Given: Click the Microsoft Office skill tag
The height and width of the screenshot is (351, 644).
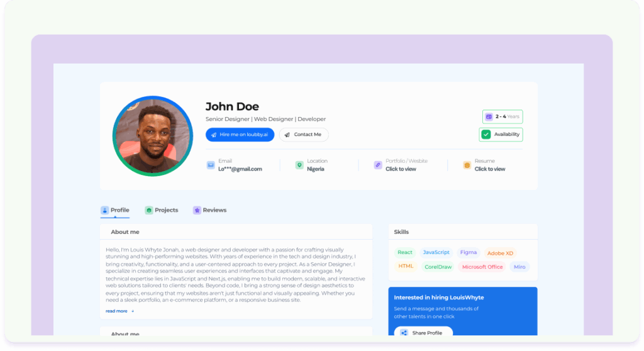Looking at the screenshot, I should tap(482, 267).
